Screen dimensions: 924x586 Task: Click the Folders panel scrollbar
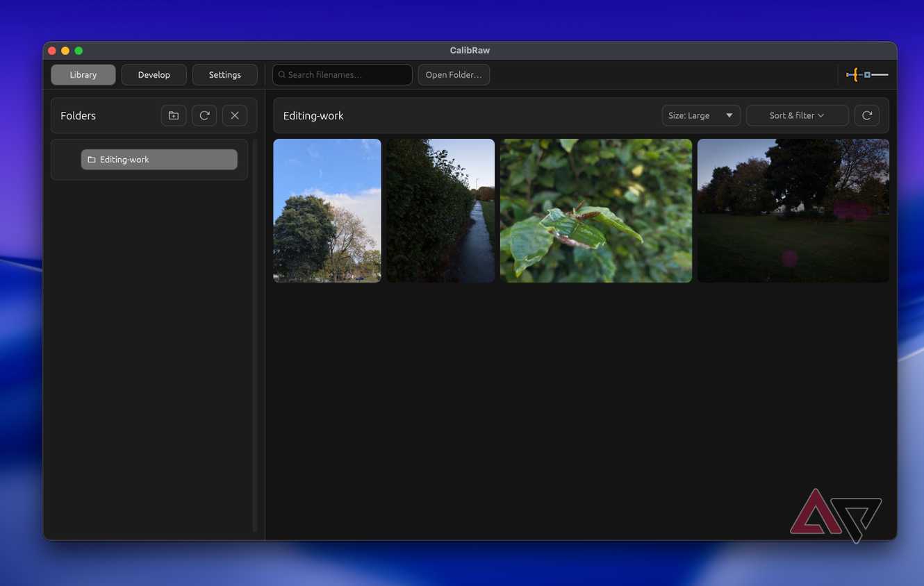255,335
